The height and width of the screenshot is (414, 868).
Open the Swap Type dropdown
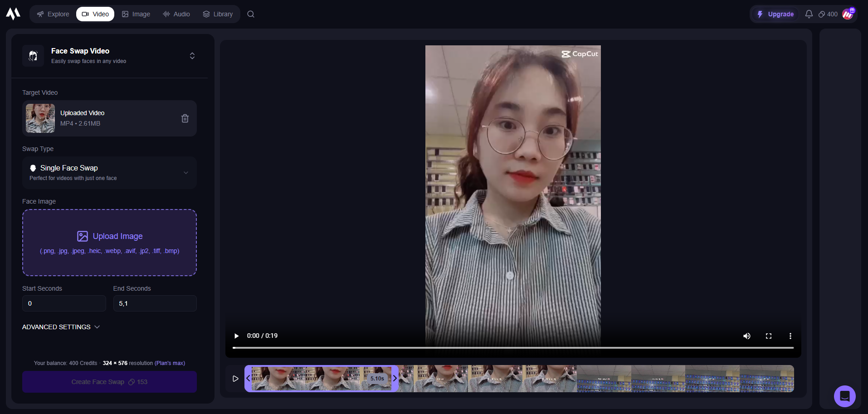[109, 173]
